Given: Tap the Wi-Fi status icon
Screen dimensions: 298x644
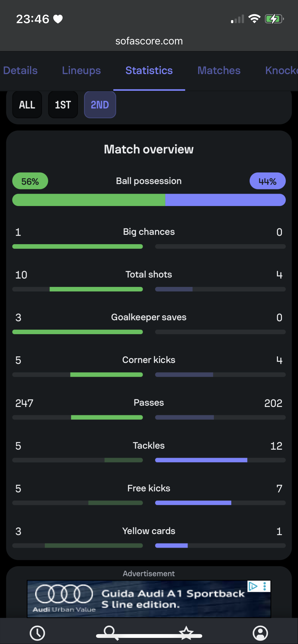Looking at the screenshot, I should pyautogui.click(x=254, y=19).
